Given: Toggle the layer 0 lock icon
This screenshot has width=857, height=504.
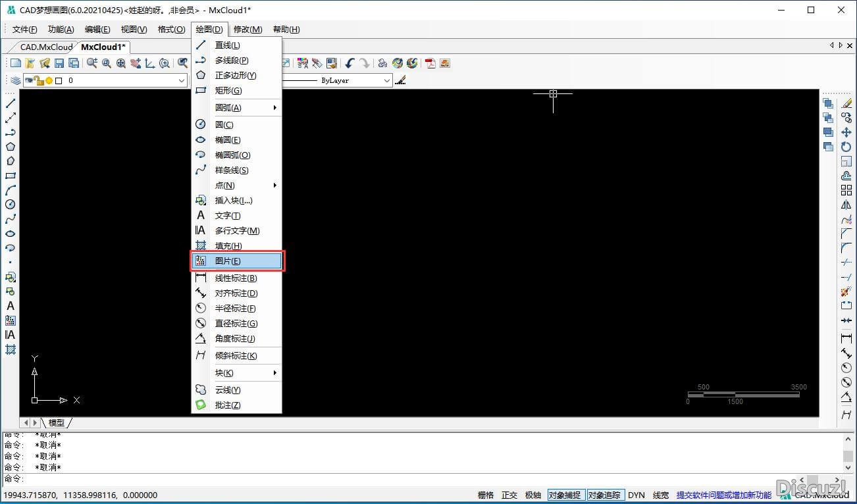Looking at the screenshot, I should (39, 80).
